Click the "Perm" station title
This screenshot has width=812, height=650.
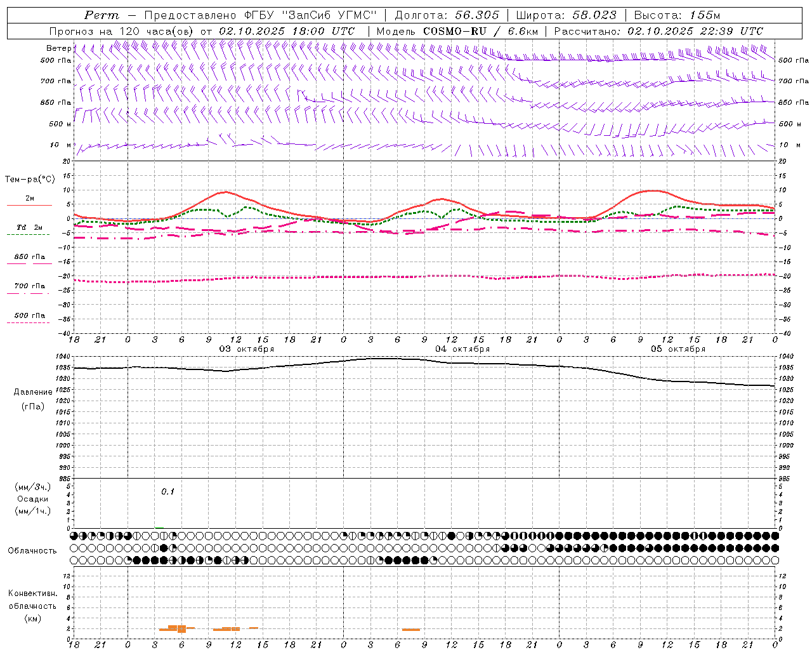coord(101,15)
